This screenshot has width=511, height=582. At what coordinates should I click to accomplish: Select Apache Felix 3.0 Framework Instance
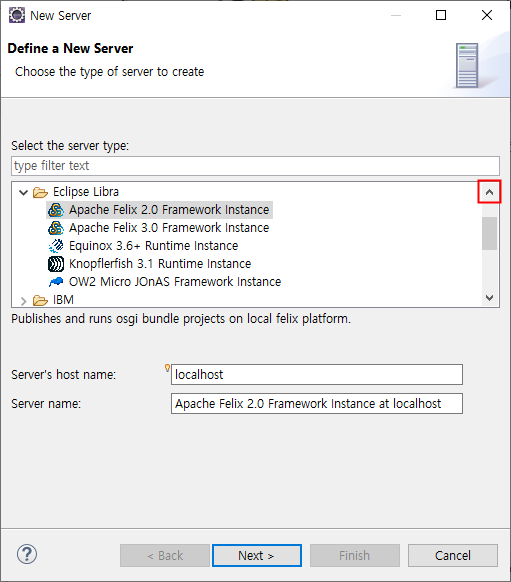click(169, 228)
